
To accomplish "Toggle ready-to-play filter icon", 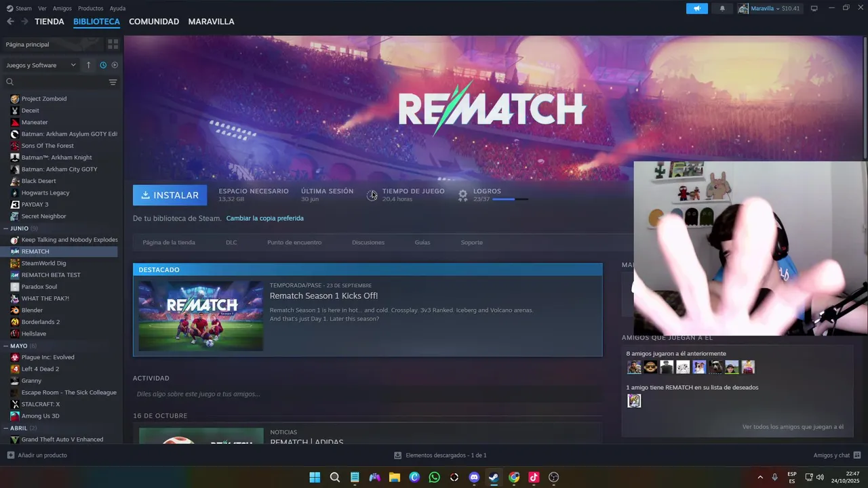I will [x=115, y=65].
